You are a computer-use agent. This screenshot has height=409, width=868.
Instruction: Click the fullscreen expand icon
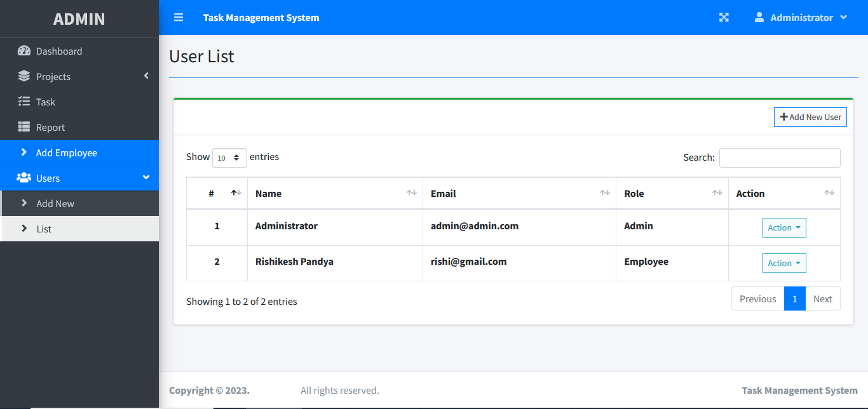tap(724, 18)
